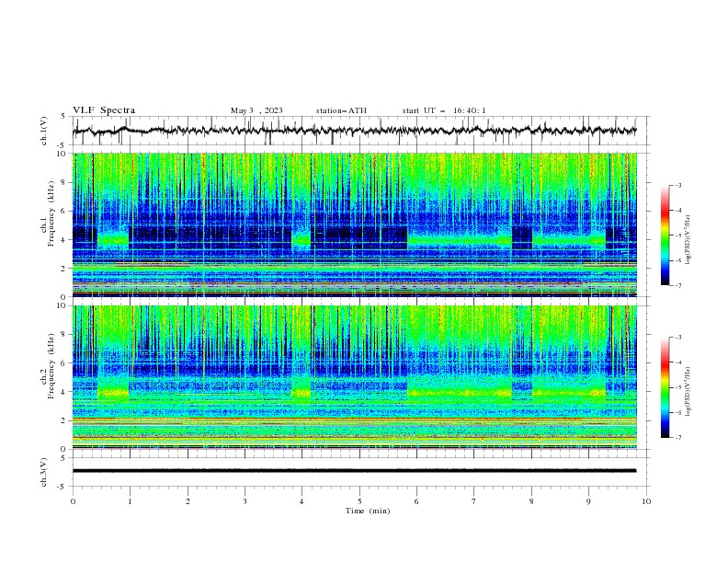Screen dimensions: 728x563
Task: Click time axis tick label "2"
Action: click(188, 501)
